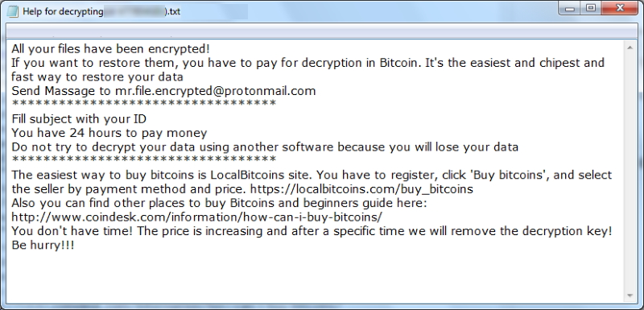
Task: Click the second asterisk separator line
Action: 144,159
